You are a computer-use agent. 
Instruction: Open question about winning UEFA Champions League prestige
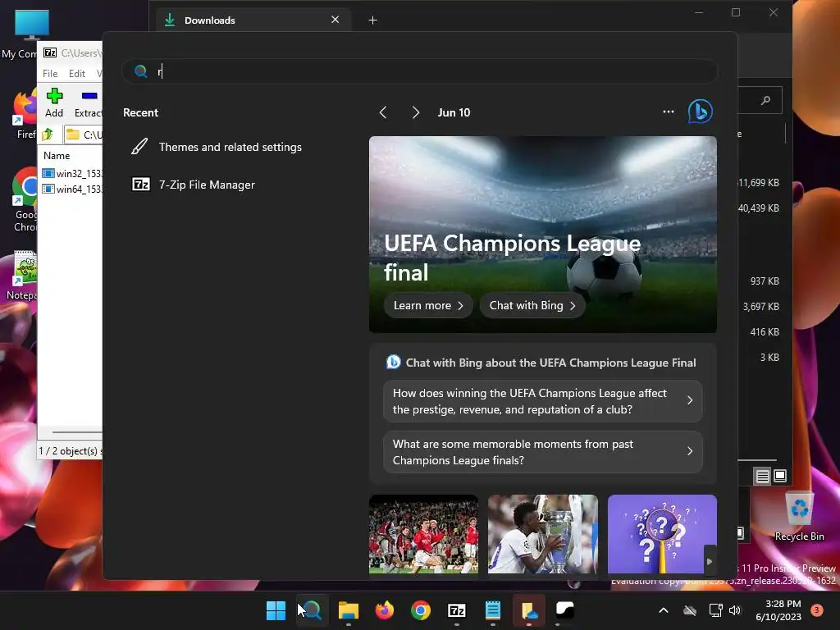(x=543, y=401)
